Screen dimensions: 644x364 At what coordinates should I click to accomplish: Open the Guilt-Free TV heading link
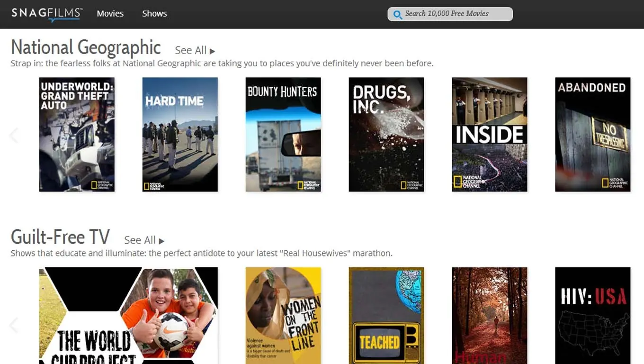[60, 237]
